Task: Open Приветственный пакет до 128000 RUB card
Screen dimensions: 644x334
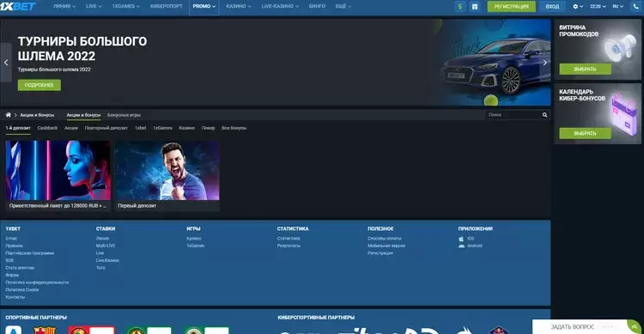Action: [x=58, y=176]
